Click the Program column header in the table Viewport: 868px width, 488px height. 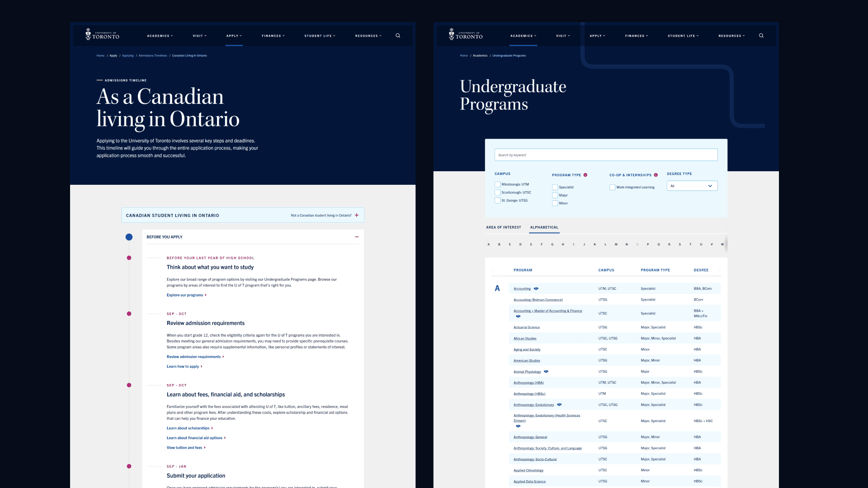click(523, 270)
